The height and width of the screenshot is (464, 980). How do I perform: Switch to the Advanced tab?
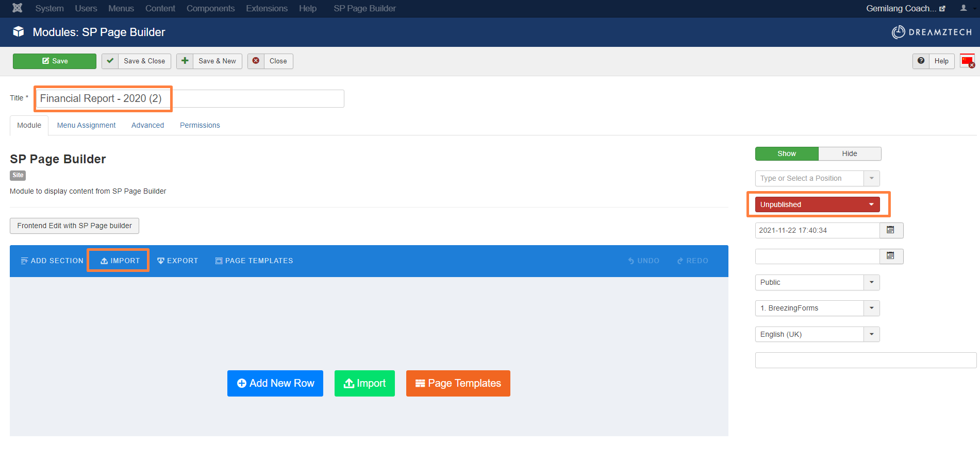(147, 125)
